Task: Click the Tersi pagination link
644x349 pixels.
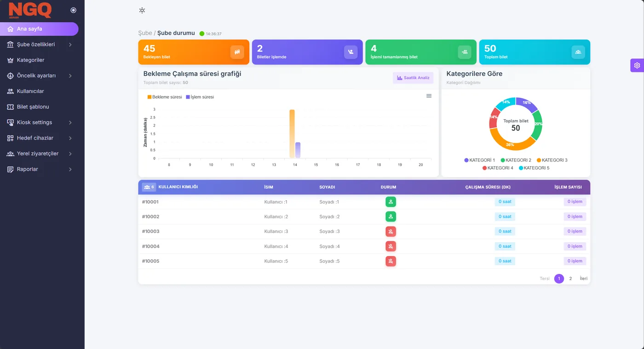Action: (545, 279)
